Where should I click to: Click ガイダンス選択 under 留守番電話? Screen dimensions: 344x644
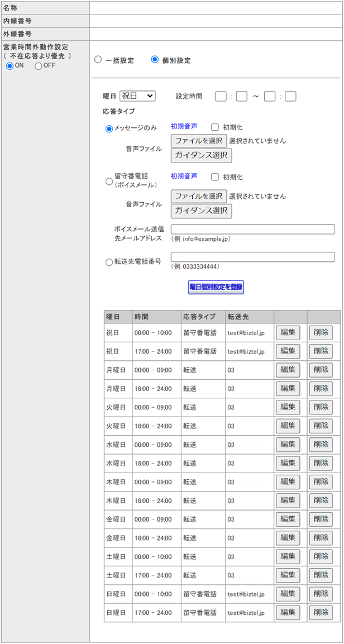[x=201, y=211]
